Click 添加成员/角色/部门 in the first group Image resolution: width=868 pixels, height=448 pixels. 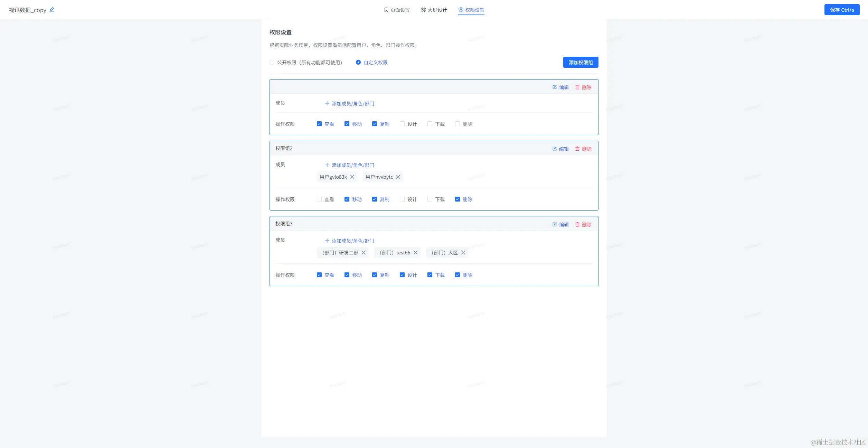(x=350, y=104)
